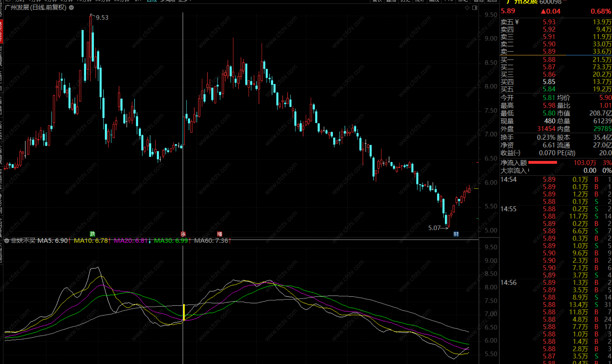
Task: Toggle the side panel layout icon
Action: click(475, 8)
